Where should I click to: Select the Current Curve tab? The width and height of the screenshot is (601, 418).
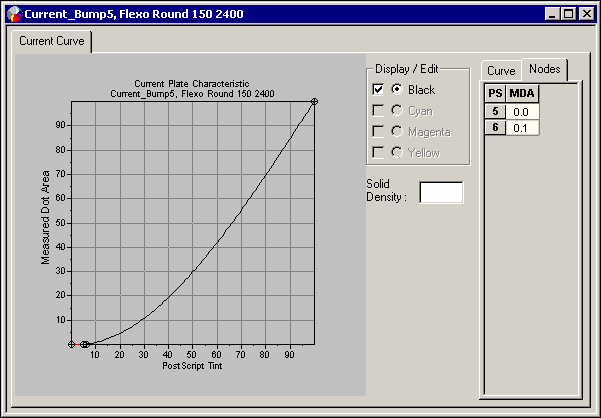point(51,41)
